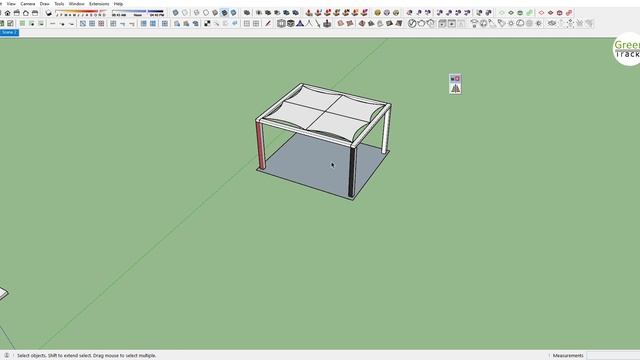
Task: Open the Help menu
Action: [118, 4]
